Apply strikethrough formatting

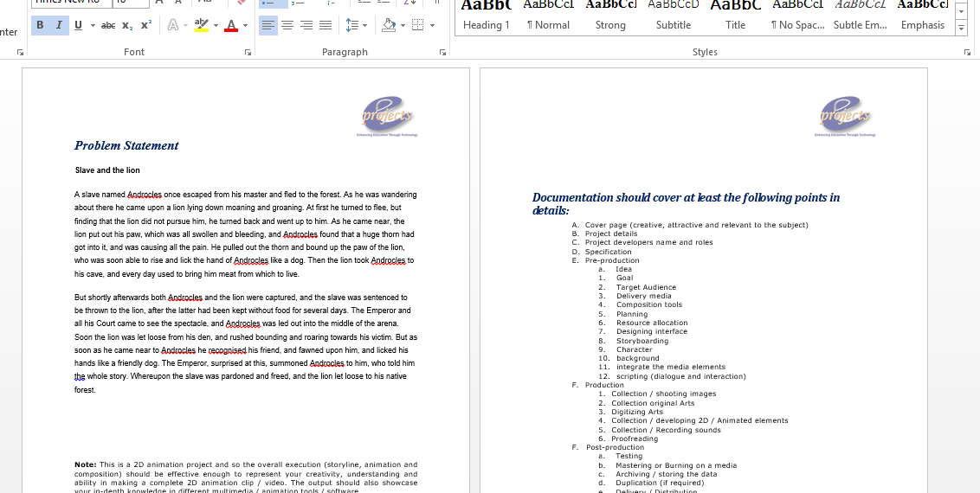(x=108, y=26)
